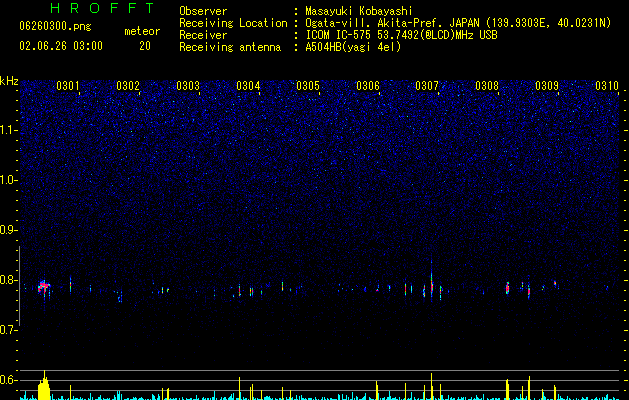Viewport: 629px width, 400px height.
Task: Click the date stamp 02.06.26 03:00
Action: coord(61,46)
